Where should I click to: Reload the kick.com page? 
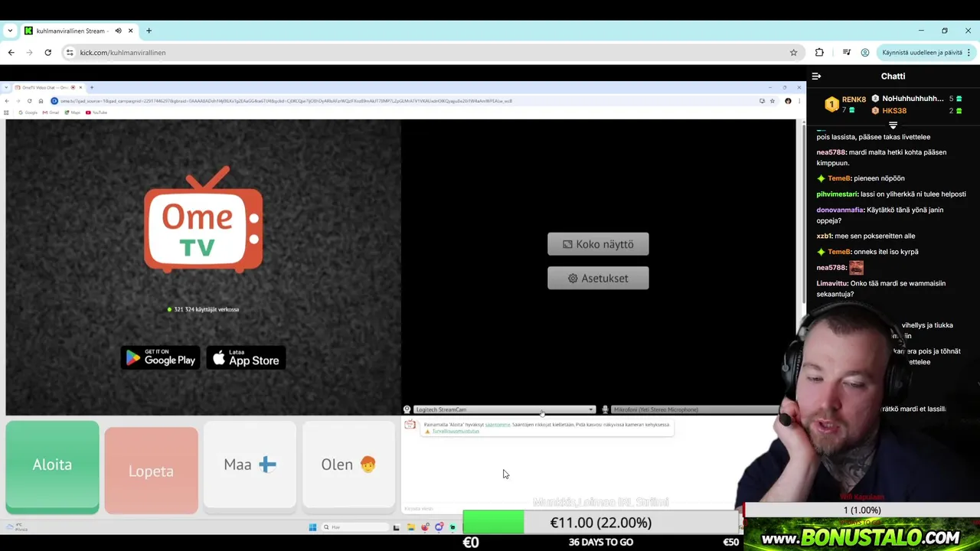coord(47,53)
